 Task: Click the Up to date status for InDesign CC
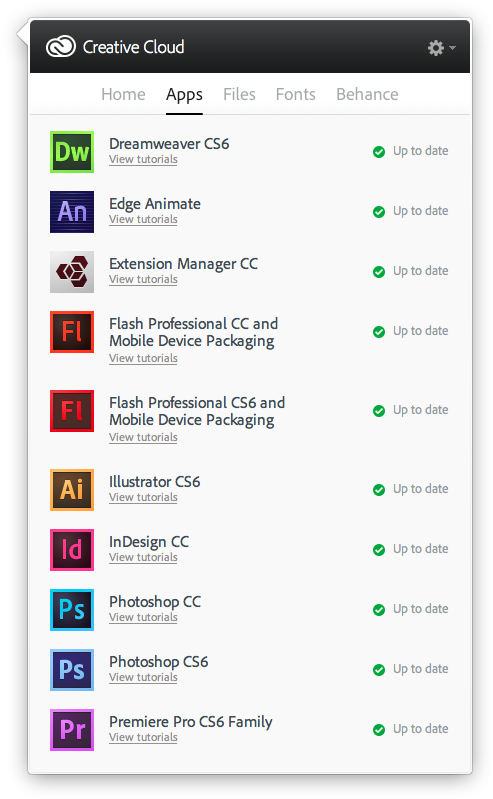click(410, 549)
